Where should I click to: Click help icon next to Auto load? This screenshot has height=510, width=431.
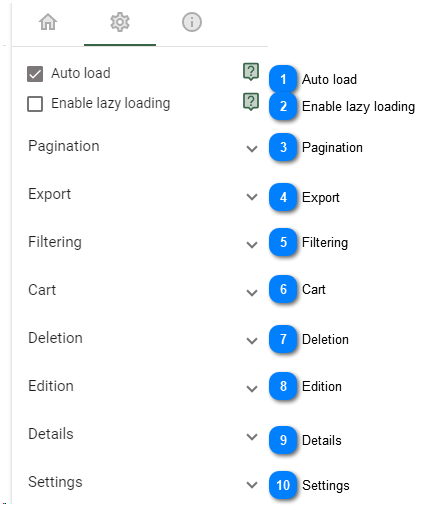point(251,72)
